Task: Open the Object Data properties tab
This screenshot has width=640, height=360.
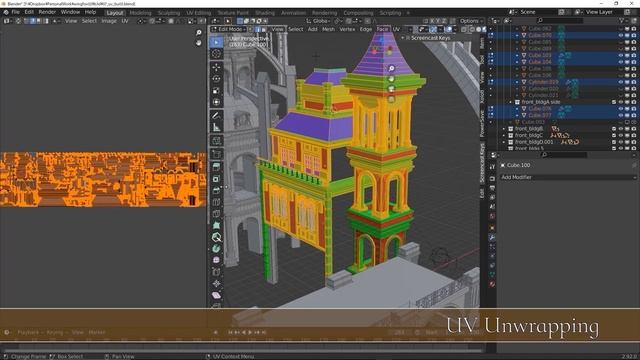Action: pyautogui.click(x=492, y=274)
